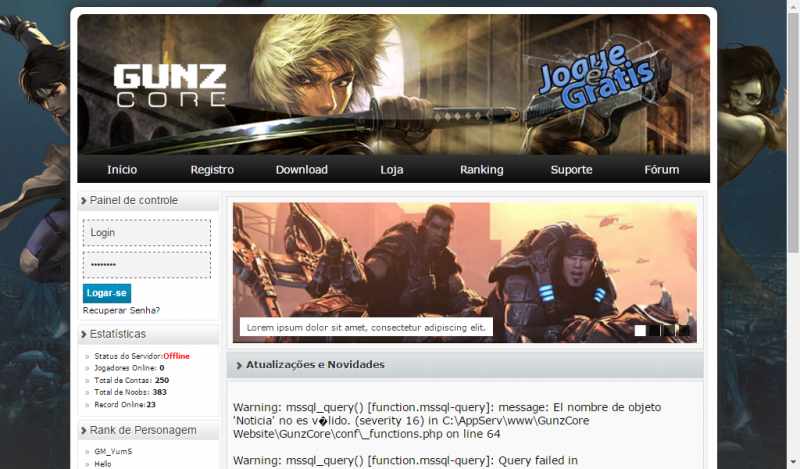Viewport: 800px width, 469px height.
Task: Click the Lorem ipsum slide caption
Action: [x=366, y=328]
